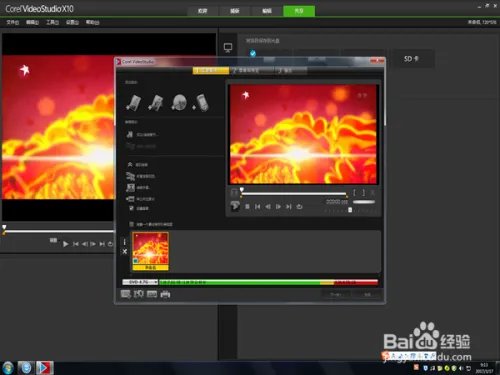The image size is (500, 375).
Task: Click the fourth export icon in options list
Action: tap(130, 199)
